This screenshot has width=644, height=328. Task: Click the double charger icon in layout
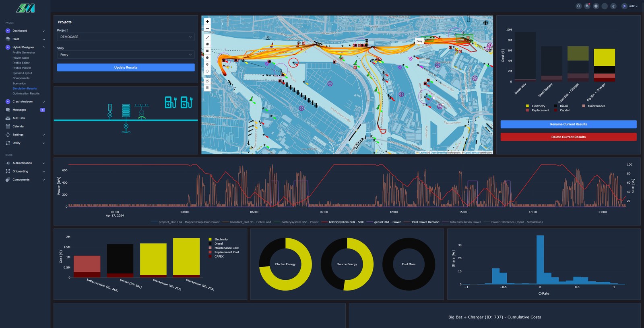click(x=179, y=102)
